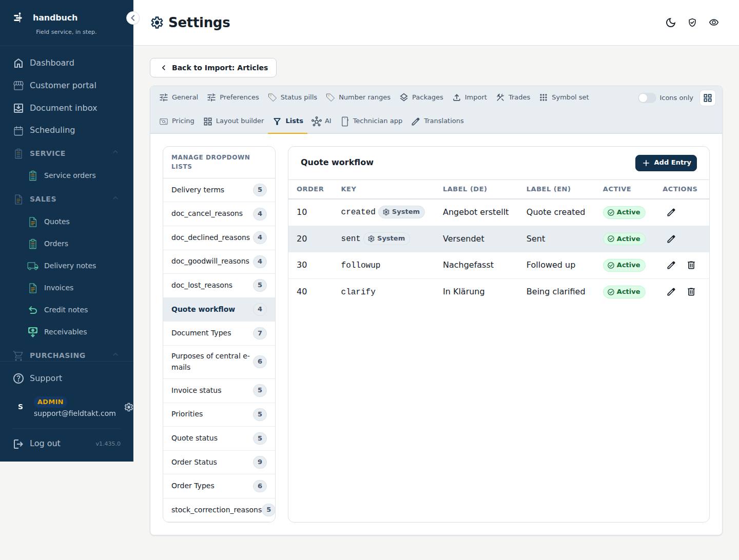The width and height of the screenshot is (739, 560).
Task: Delete the 'followup' entry trash icon
Action: coord(691,265)
